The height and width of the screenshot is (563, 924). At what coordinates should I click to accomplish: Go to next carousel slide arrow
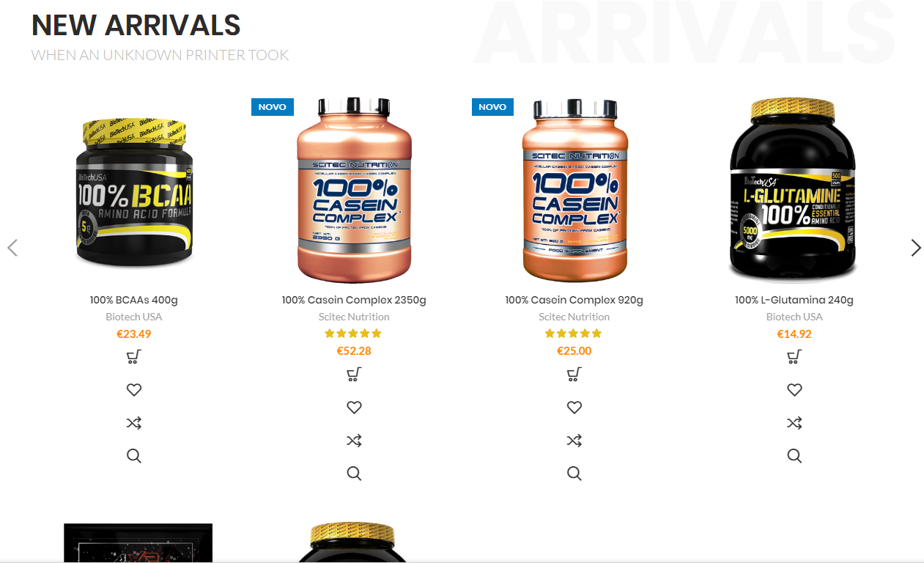point(916,248)
